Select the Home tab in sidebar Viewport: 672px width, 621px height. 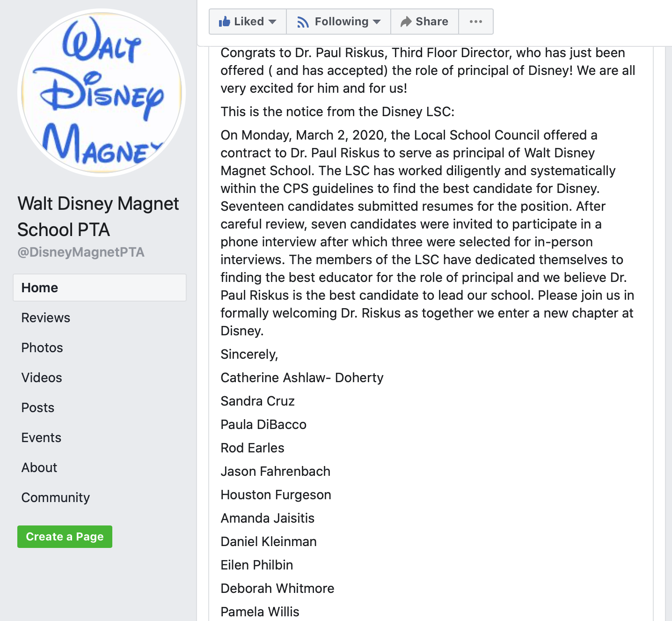point(100,288)
